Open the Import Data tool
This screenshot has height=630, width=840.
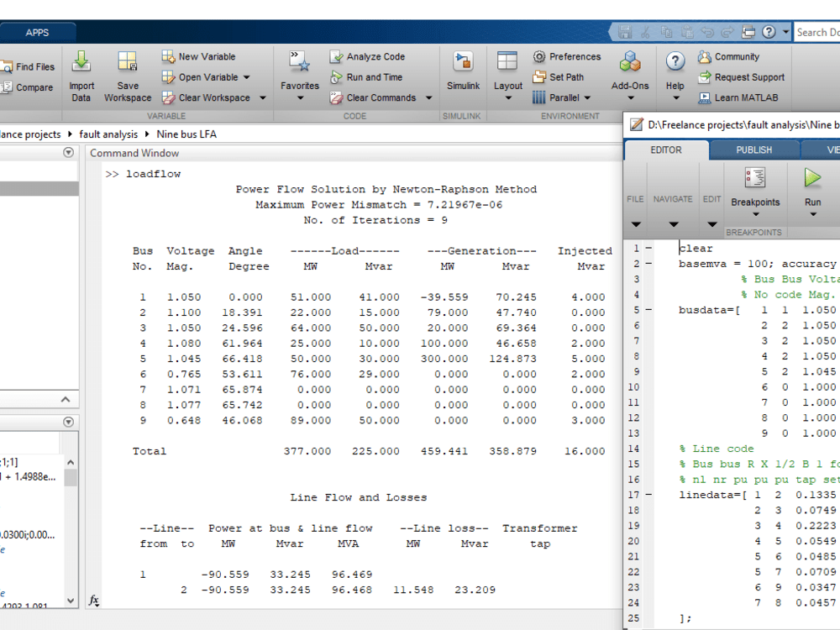(81, 76)
